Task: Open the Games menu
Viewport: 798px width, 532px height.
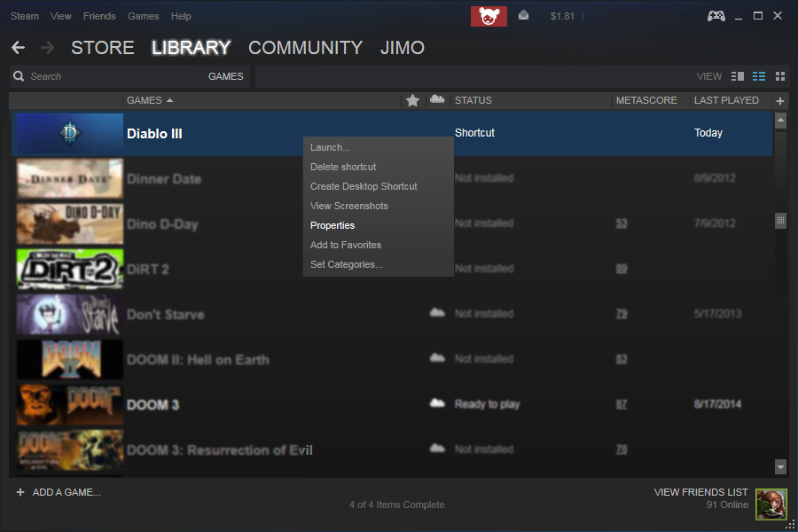Action: tap(143, 16)
